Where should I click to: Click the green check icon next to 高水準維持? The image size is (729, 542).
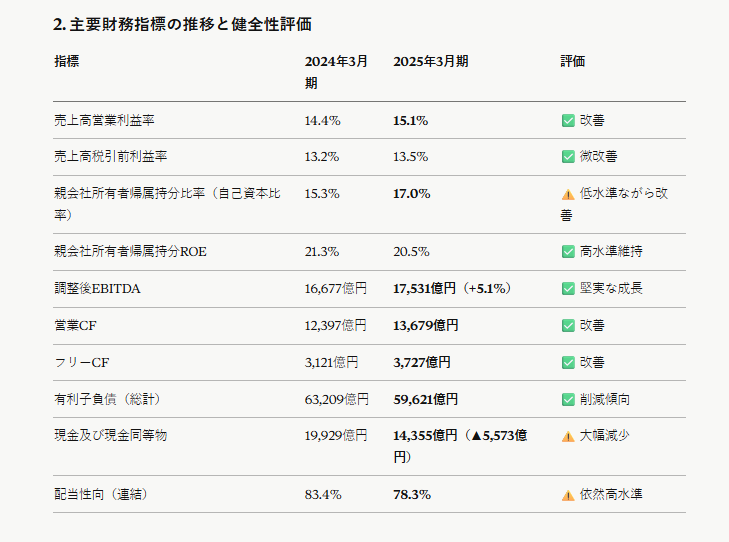568,252
